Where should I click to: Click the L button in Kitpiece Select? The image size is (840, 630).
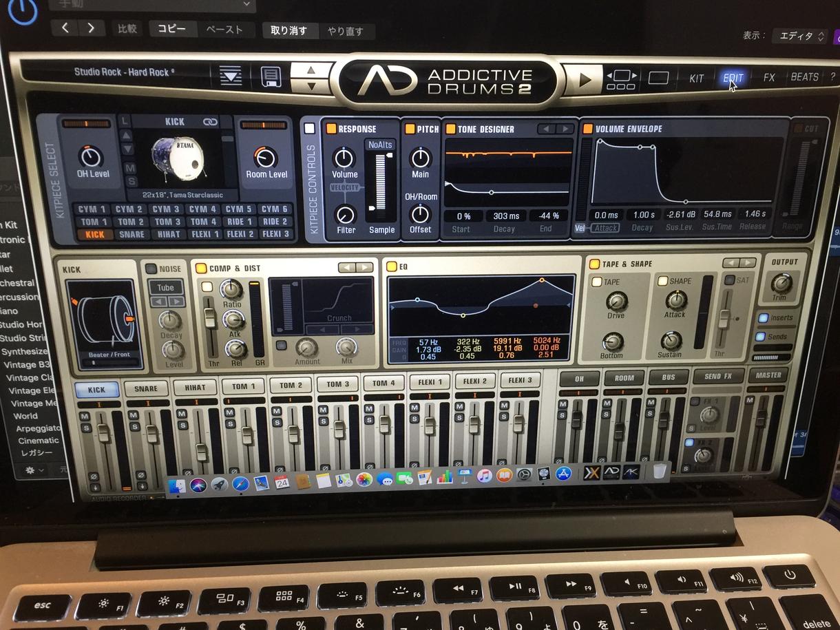pyautogui.click(x=125, y=121)
